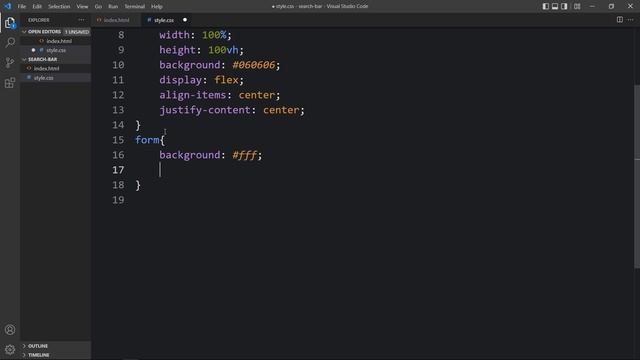Collapse the Open Editors section
This screenshot has height=360, width=640.
coord(24,32)
